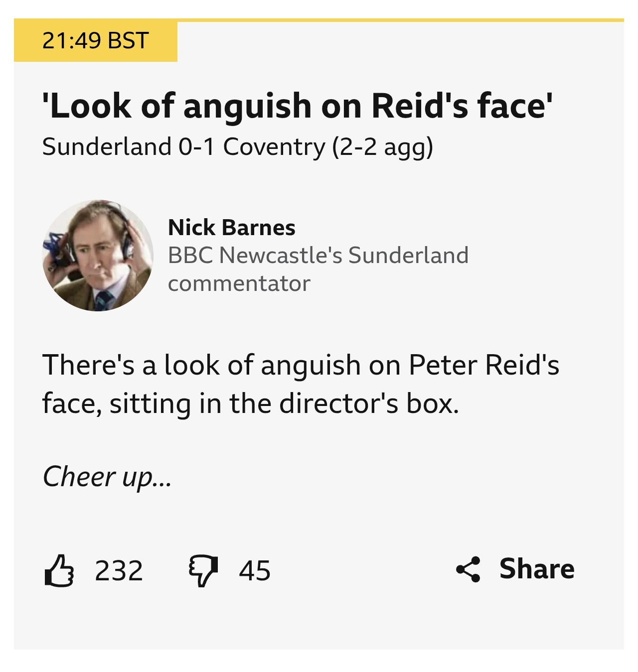Click the Sunderland 0-1 Coventry scoreline
This screenshot has height=672, width=638.
click(x=183, y=146)
